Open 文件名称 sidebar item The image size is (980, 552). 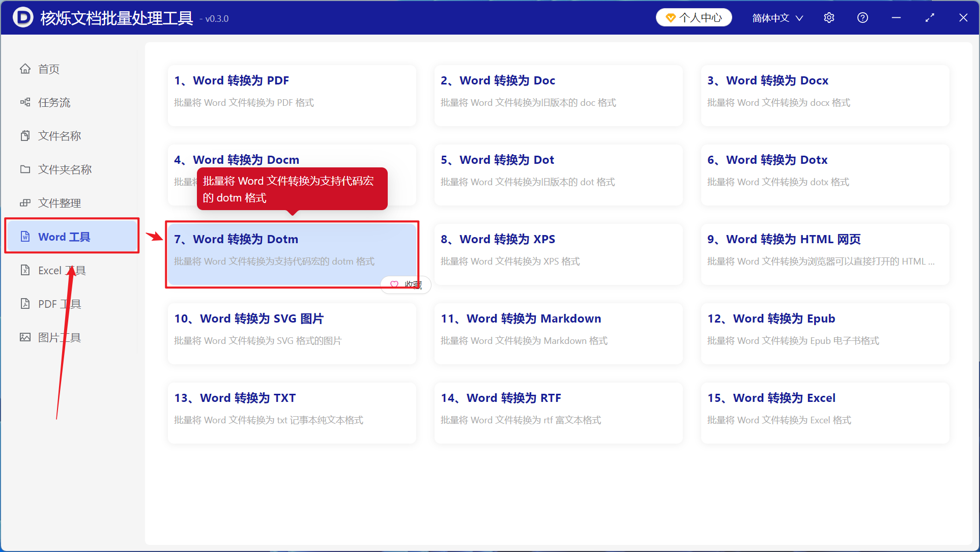(x=71, y=136)
